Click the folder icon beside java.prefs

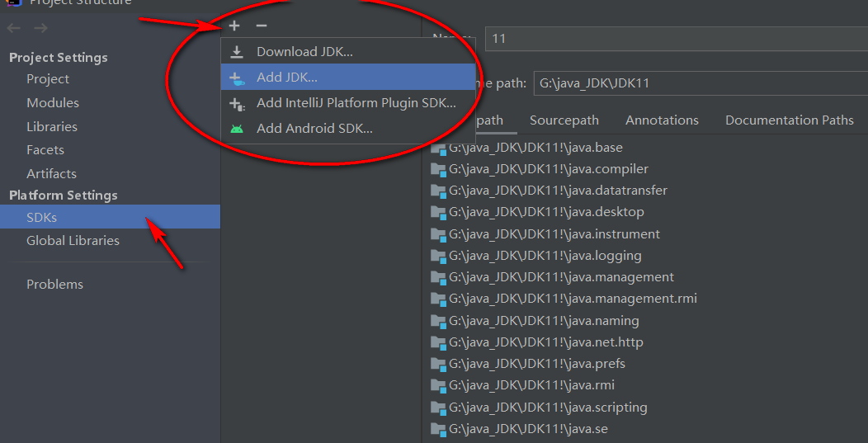438,365
